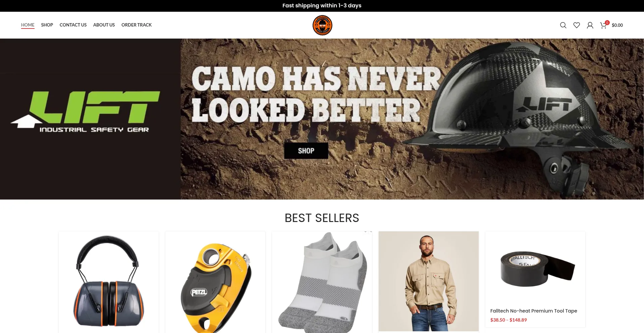Open Falltech No-heat Premium Tool Tape link
Image resolution: width=644 pixels, height=333 pixels.
click(x=534, y=311)
